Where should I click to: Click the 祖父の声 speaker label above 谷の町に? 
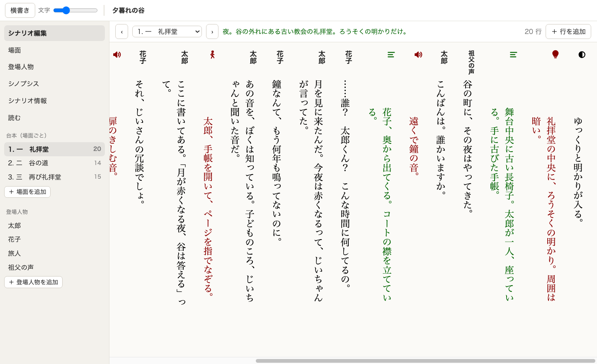pyautogui.click(x=471, y=62)
